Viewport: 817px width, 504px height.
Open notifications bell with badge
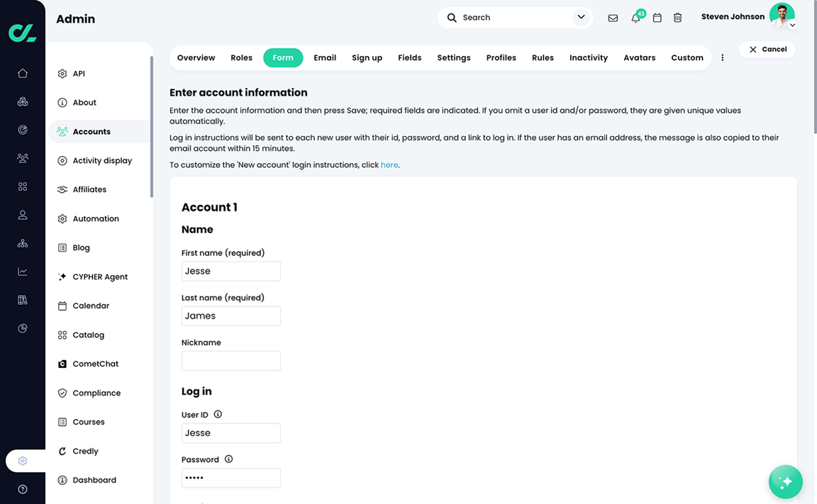(636, 18)
